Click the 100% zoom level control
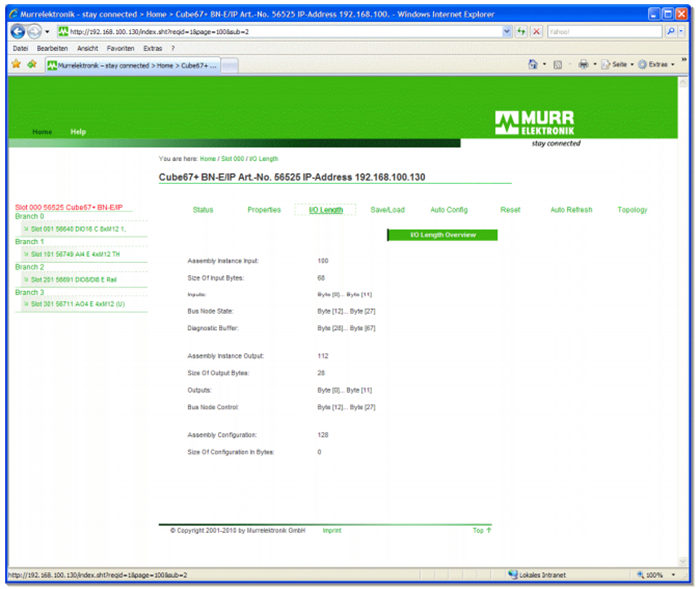This screenshot has height=589, width=699. click(x=650, y=575)
